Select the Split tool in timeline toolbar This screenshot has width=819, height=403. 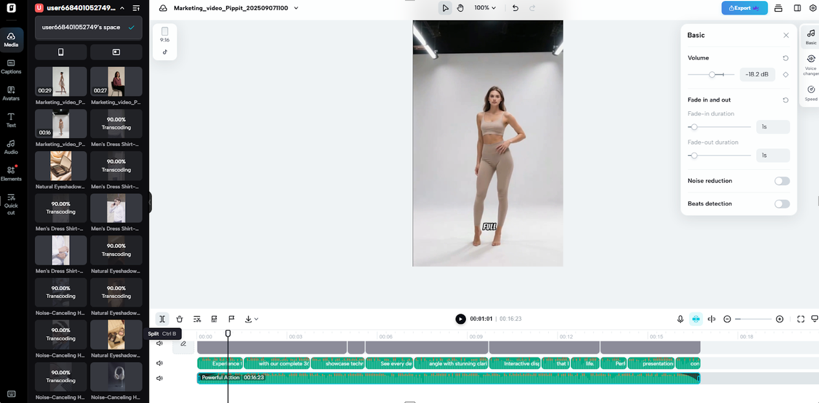click(162, 319)
